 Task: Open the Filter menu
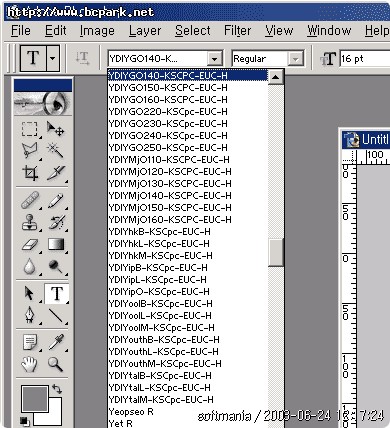click(237, 31)
